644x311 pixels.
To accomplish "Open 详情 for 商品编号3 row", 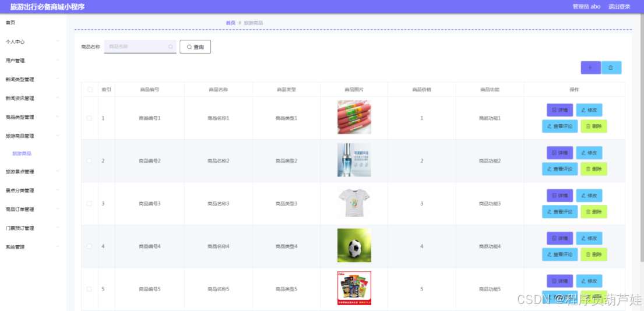I will tap(560, 195).
